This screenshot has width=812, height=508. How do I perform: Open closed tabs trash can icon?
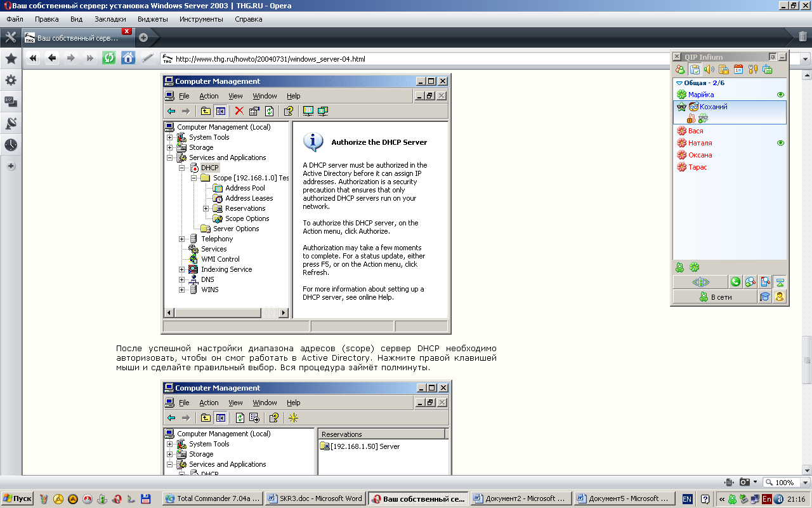pos(802,37)
